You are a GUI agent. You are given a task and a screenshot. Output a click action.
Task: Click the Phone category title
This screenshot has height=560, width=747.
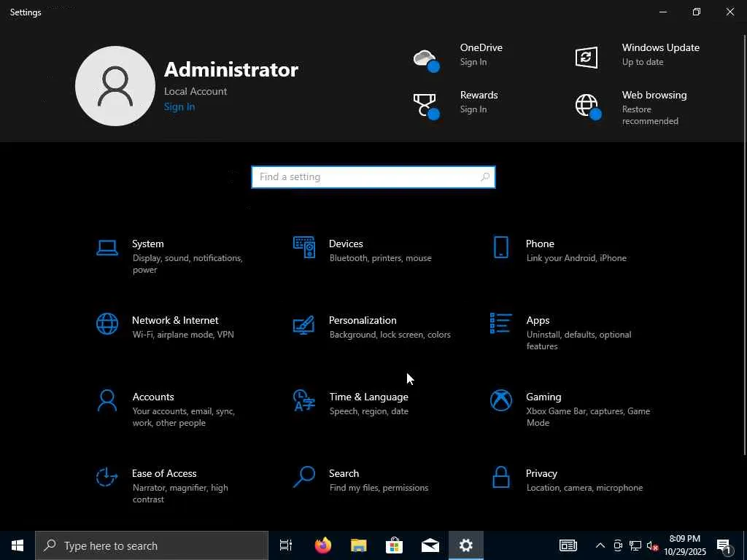tap(540, 244)
